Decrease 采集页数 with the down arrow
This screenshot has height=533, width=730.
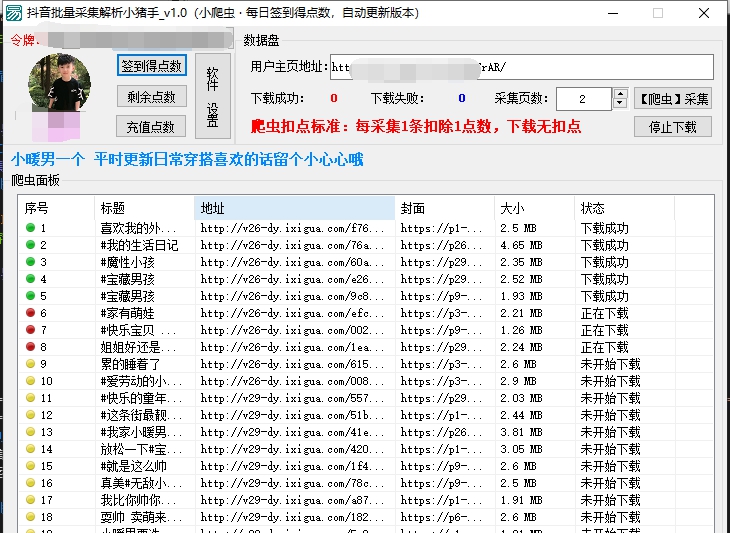(x=620, y=104)
